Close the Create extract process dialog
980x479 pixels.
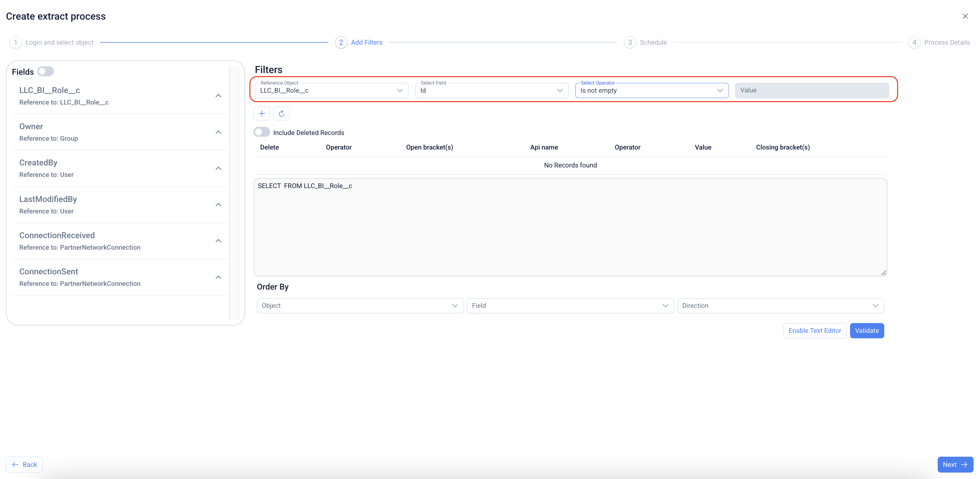965,16
